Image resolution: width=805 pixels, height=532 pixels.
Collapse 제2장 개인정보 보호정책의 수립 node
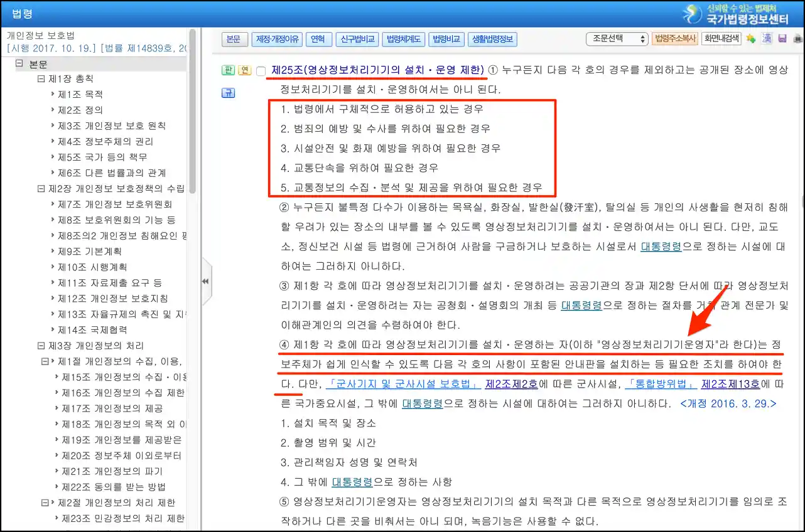41,188
